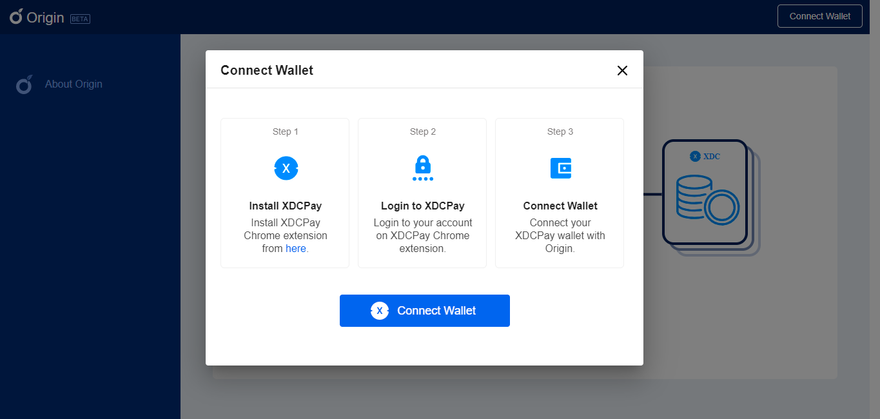This screenshot has height=419, width=880.
Task: Click the 'Install XDCPay' heading
Action: 285,206
